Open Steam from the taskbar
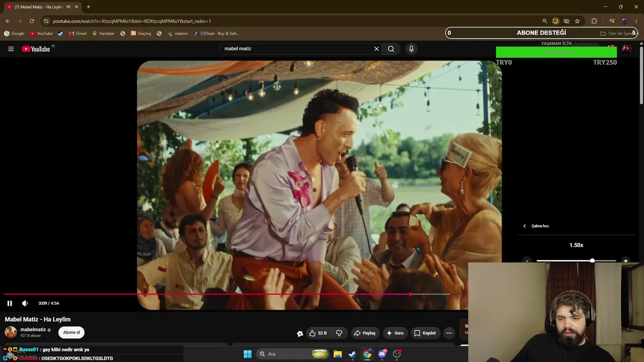The width and height of the screenshot is (644, 362). [352, 354]
